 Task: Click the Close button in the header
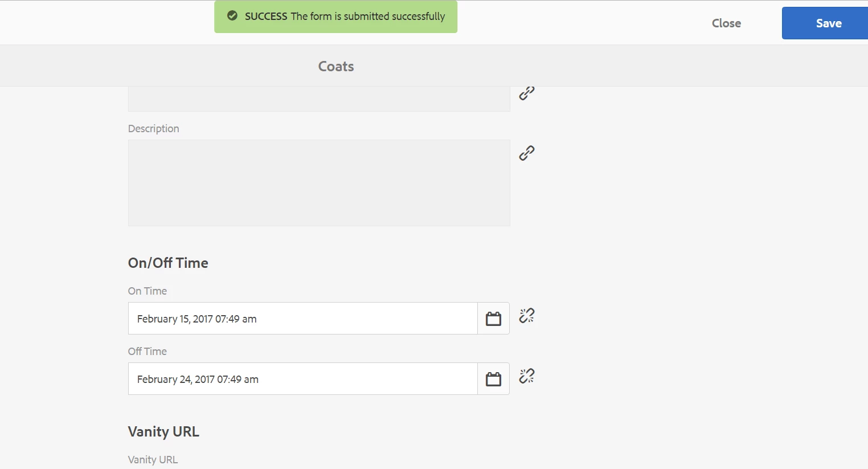click(x=726, y=23)
